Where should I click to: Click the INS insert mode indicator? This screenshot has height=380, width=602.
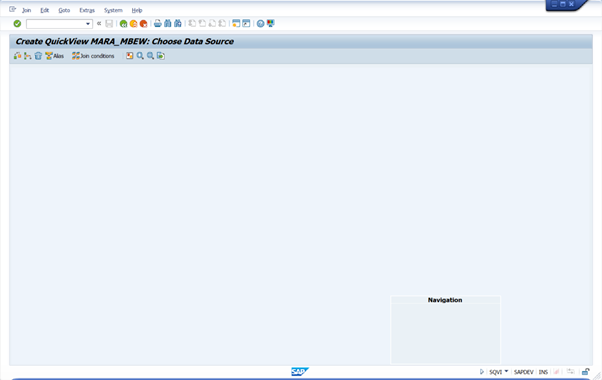tap(543, 372)
